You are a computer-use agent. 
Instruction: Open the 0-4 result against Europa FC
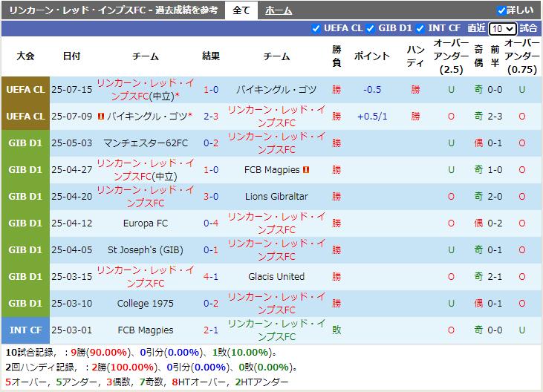[211, 223]
